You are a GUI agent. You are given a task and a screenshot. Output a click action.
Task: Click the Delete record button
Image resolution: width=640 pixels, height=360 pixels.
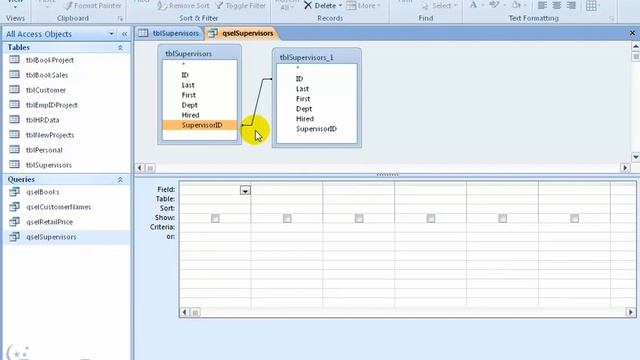(320, 6)
